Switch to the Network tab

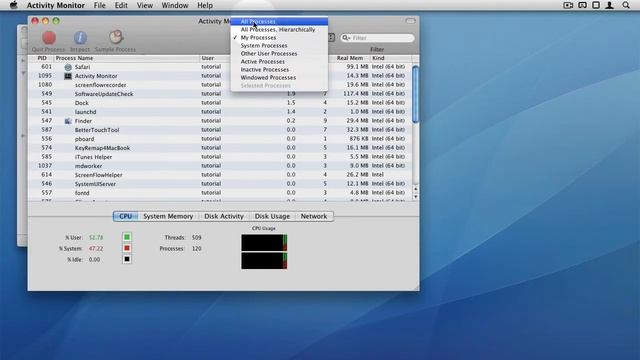tap(314, 216)
